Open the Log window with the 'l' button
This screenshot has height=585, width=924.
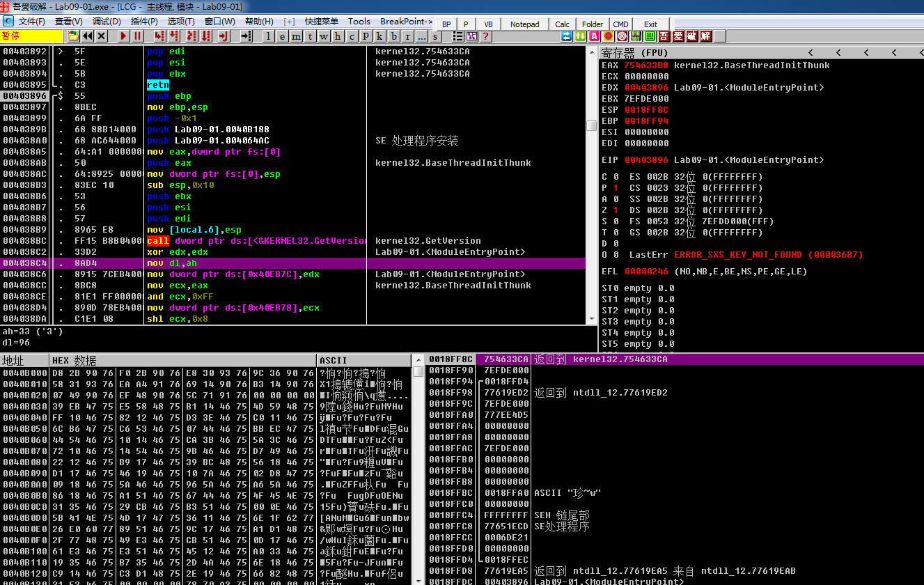268,36
